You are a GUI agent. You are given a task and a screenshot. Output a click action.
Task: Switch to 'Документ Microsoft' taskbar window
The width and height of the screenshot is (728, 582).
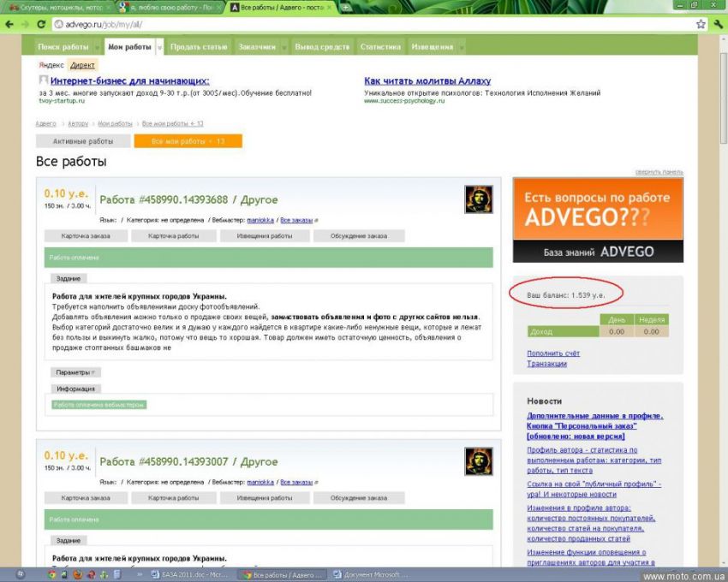pos(371,574)
